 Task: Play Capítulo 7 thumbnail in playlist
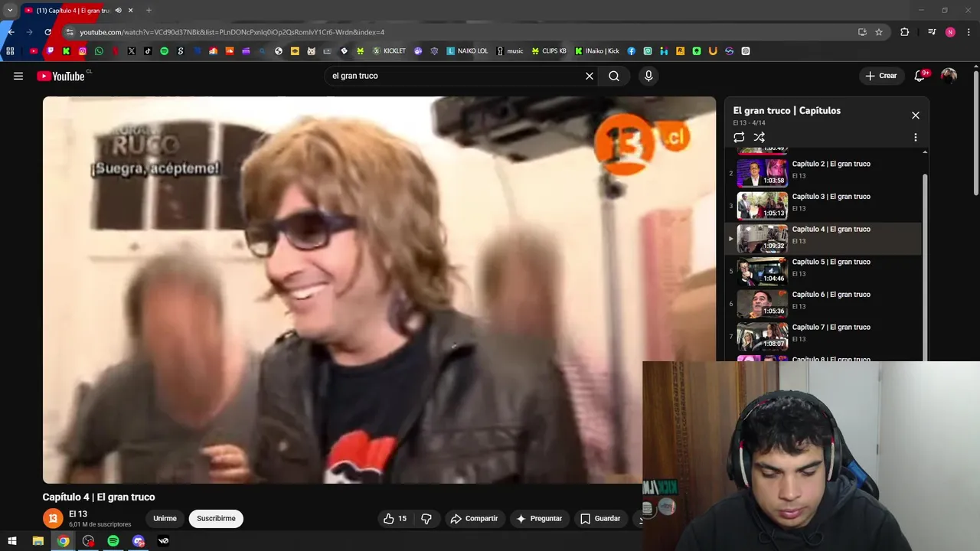coord(762,337)
